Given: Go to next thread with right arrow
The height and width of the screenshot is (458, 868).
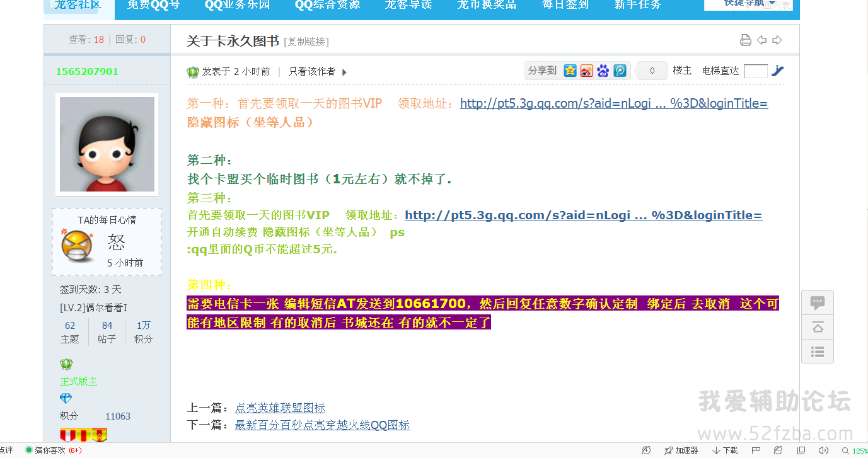Looking at the screenshot, I should point(777,40).
